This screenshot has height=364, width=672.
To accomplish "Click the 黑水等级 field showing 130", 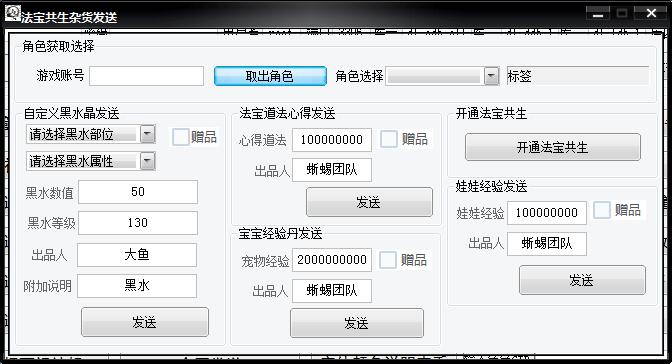I will coord(138,223).
